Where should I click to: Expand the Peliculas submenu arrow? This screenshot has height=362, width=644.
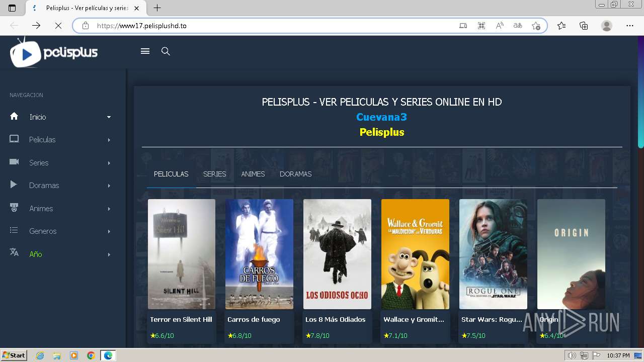(109, 140)
